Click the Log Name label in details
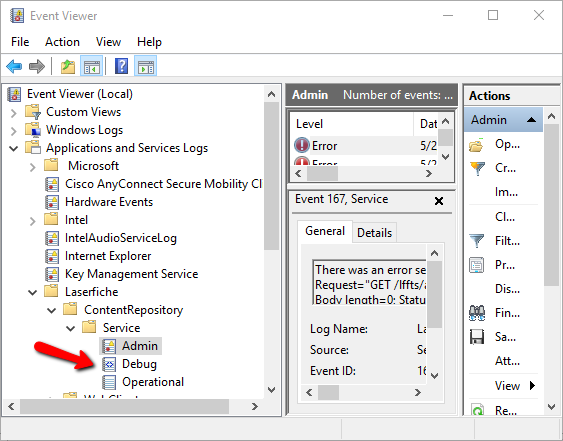563x441 pixels. coord(339,329)
